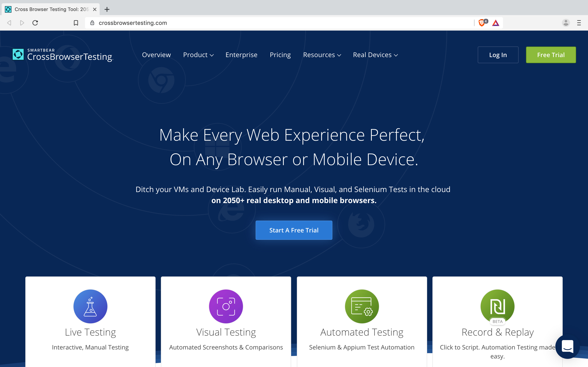Click the CrossBrowserTesting logo
588x367 pixels.
coord(63,55)
